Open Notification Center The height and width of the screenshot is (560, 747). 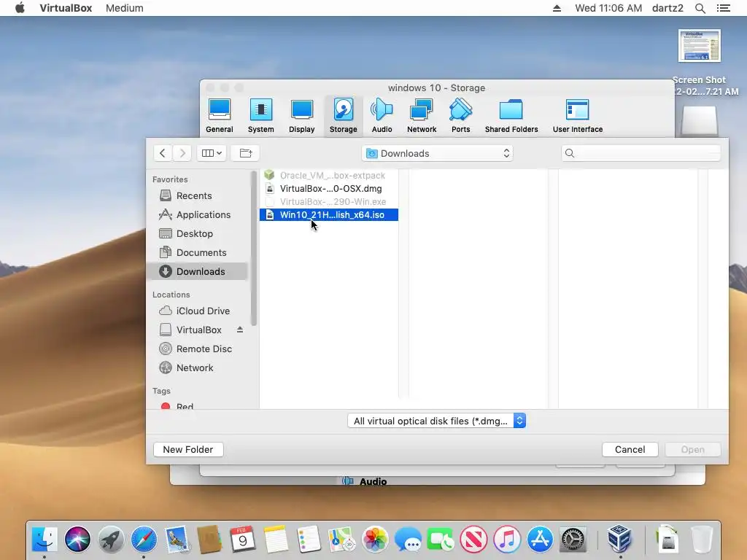(x=723, y=8)
